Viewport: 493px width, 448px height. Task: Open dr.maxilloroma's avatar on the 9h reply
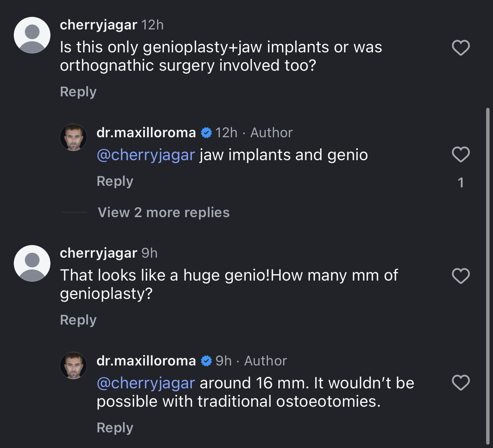pos(73,365)
